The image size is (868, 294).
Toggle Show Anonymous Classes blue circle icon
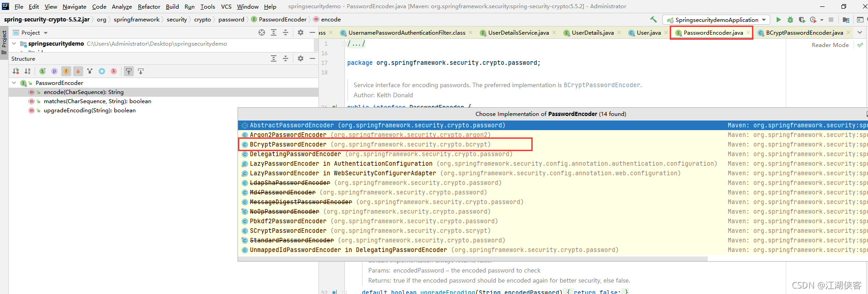pos(102,71)
